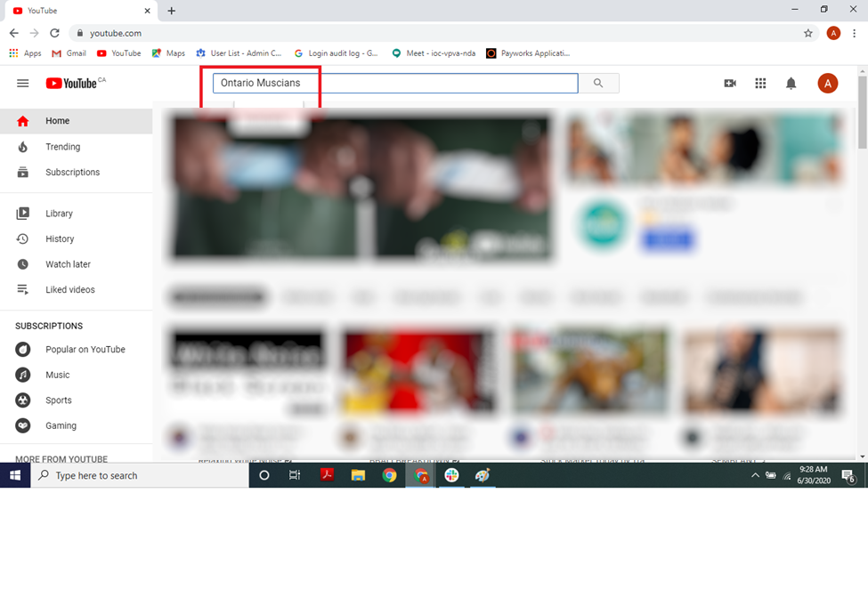This screenshot has width=868, height=606.
Task: Open History in the sidebar
Action: click(x=77, y=238)
